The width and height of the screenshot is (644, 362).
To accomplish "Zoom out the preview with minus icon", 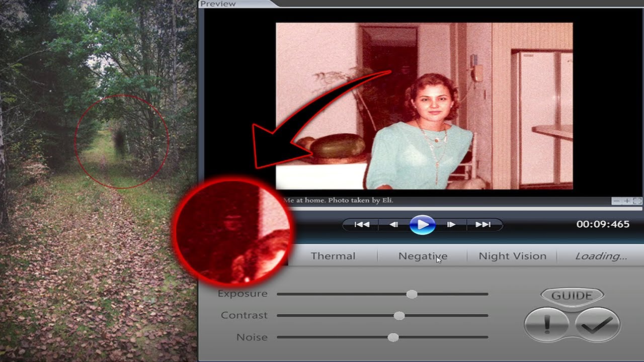I will point(616,201).
